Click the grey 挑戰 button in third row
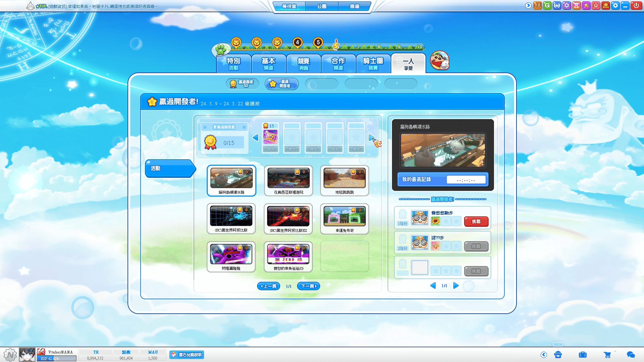This screenshot has height=362, width=644. [476, 271]
